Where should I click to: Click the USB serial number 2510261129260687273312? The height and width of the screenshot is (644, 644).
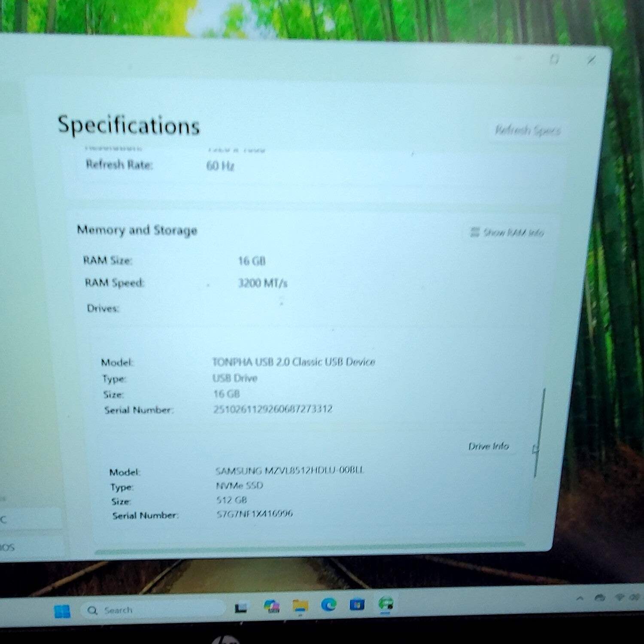[x=273, y=409]
